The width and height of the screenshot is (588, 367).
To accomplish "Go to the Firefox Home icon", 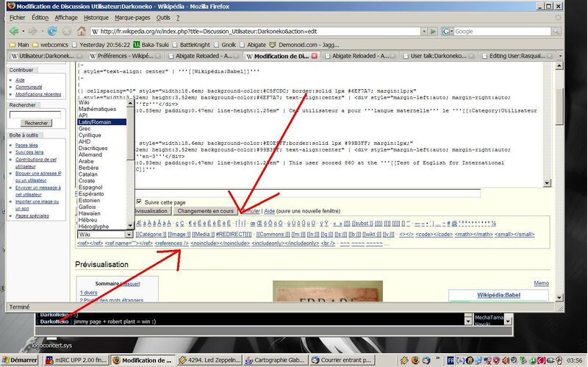I will click(x=81, y=32).
